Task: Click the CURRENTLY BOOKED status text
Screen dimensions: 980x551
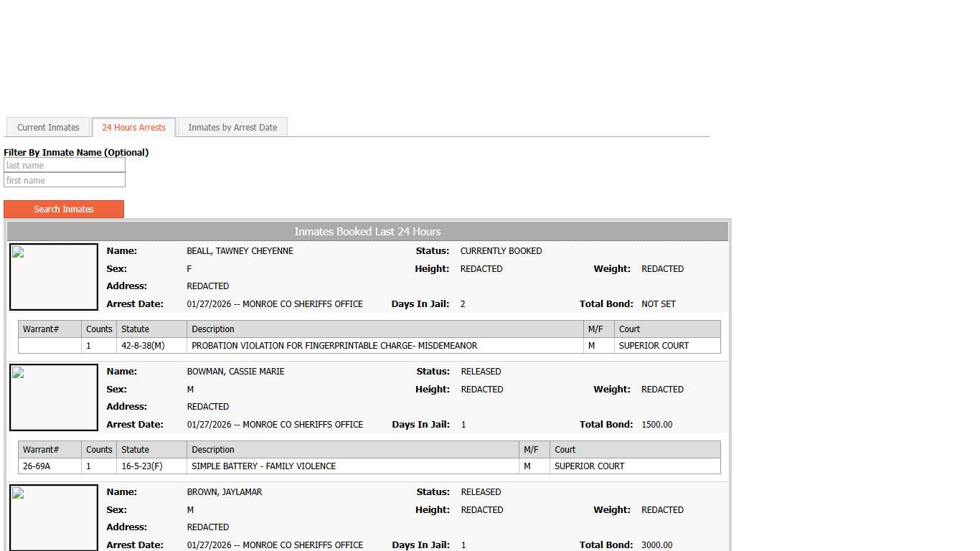Action: coord(501,251)
